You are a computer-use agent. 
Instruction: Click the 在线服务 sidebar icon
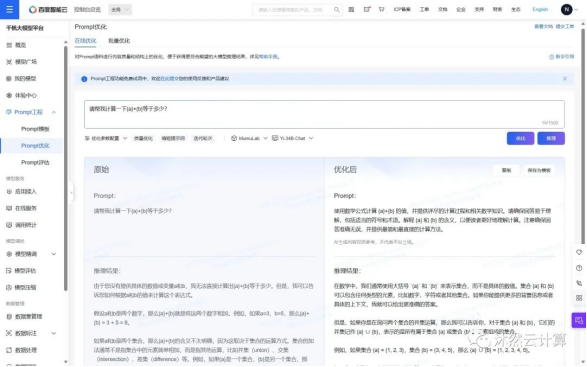[9, 208]
